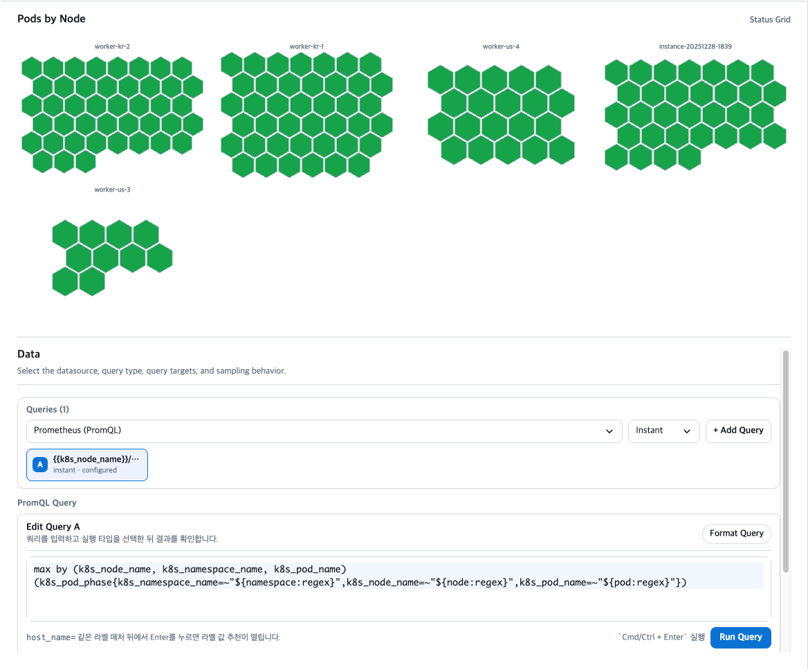Click the Run Query button

click(x=740, y=637)
